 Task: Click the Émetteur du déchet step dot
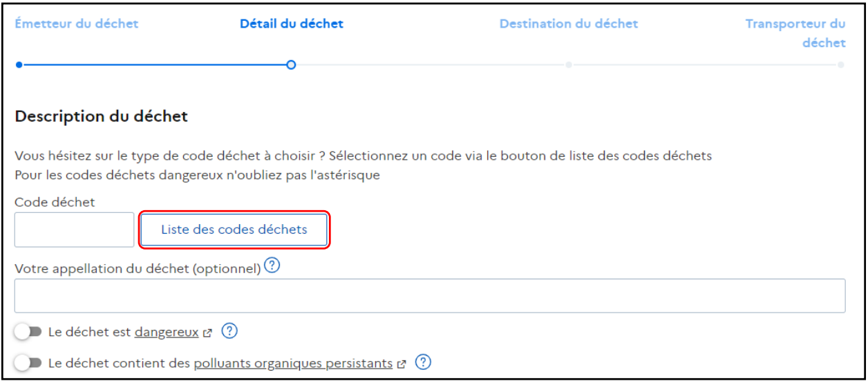point(19,65)
